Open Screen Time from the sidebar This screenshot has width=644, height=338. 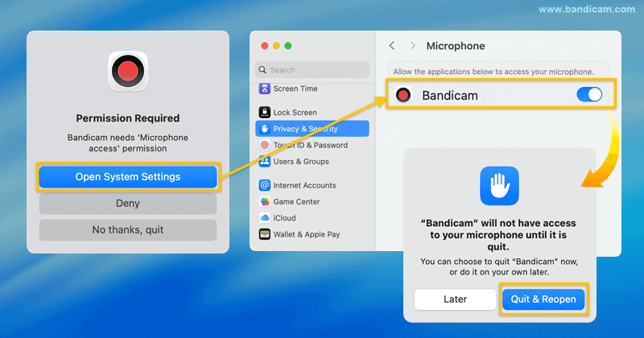tap(294, 89)
